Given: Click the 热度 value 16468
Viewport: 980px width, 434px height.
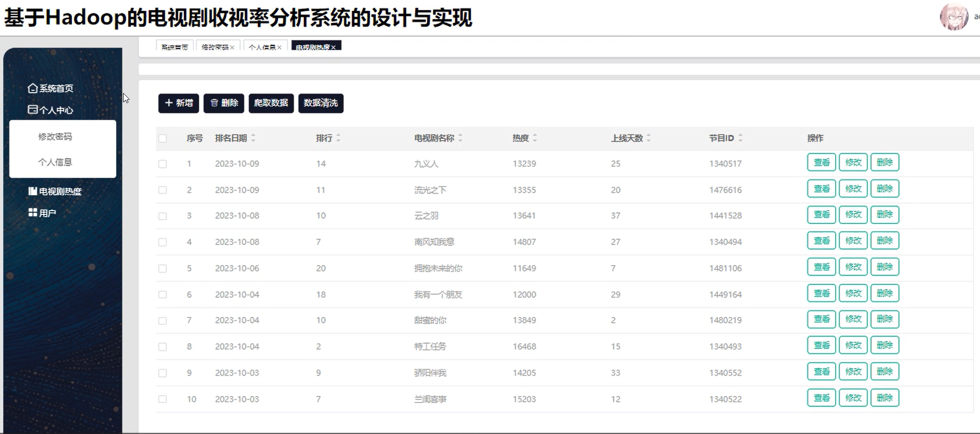Looking at the screenshot, I should 524,346.
